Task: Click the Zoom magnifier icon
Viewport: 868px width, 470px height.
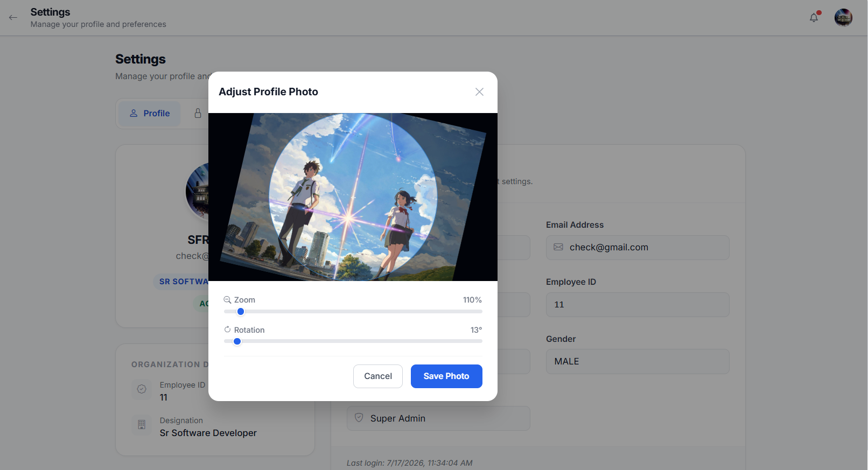Action: point(227,300)
